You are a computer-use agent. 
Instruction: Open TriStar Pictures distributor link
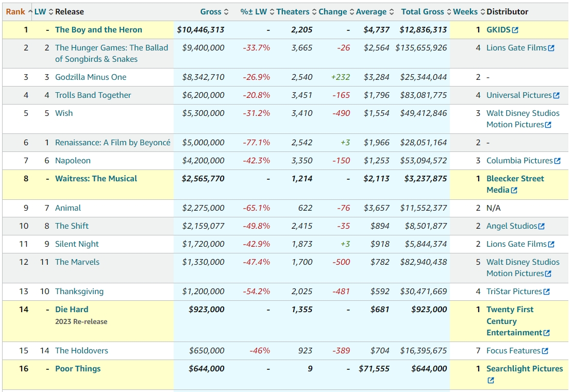click(x=514, y=292)
